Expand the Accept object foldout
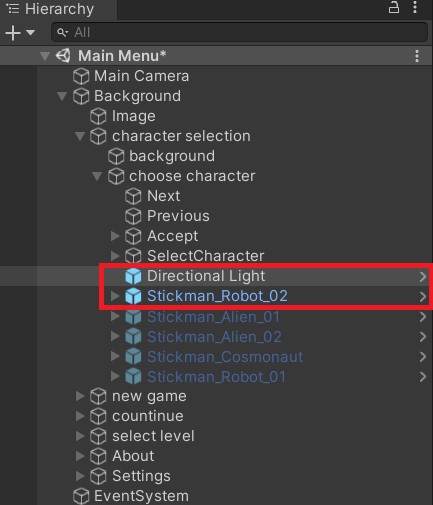This screenshot has height=505, width=433. pos(115,236)
